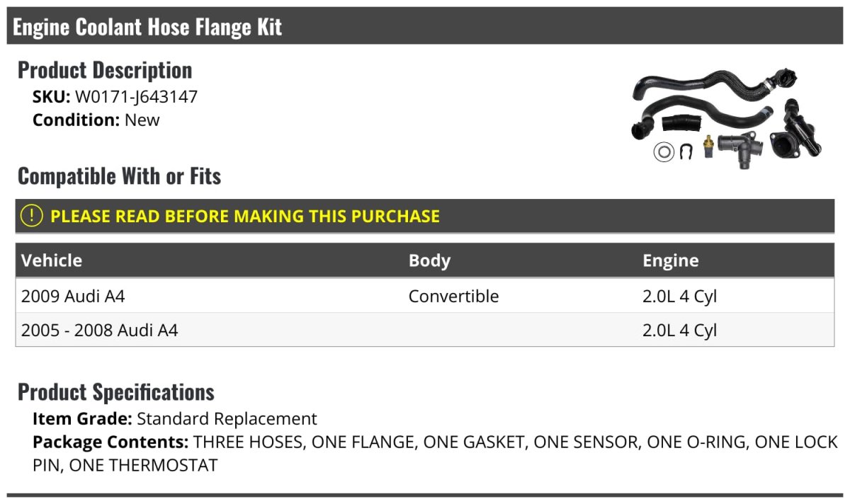Click the Product Specifications heading
850x504 pixels.
(116, 391)
